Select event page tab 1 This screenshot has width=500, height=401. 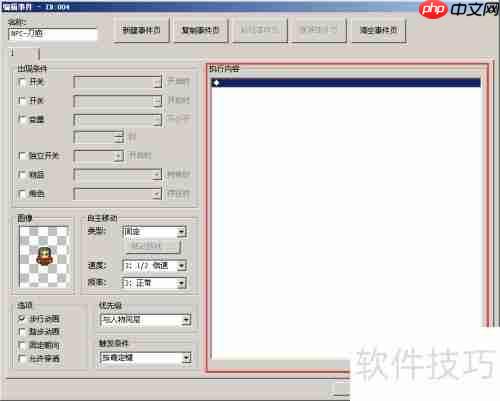click(23, 53)
